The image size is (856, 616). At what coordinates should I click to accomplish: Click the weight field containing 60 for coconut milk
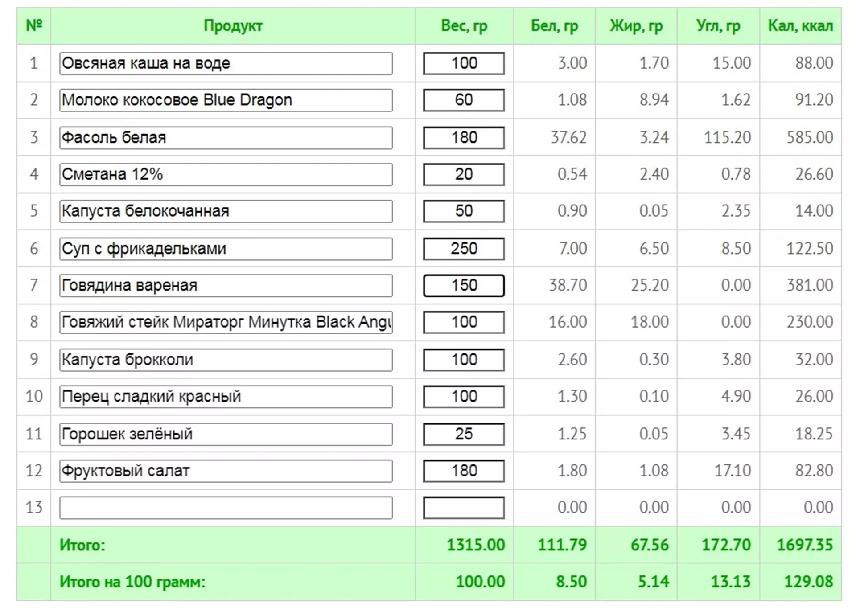tap(464, 100)
